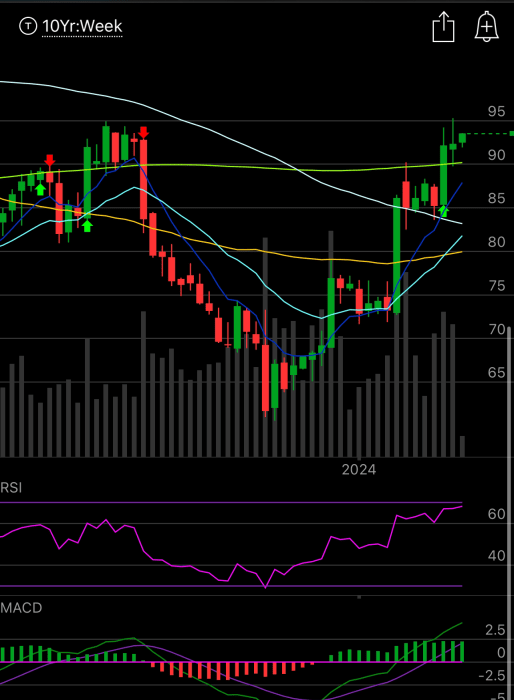
Task: Tap the current price marker on dashed line
Action: [511, 133]
